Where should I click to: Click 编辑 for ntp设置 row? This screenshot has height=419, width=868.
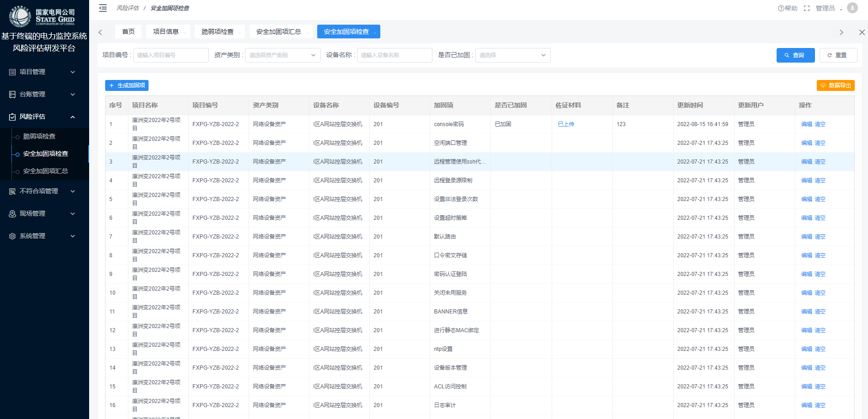[x=807, y=349]
